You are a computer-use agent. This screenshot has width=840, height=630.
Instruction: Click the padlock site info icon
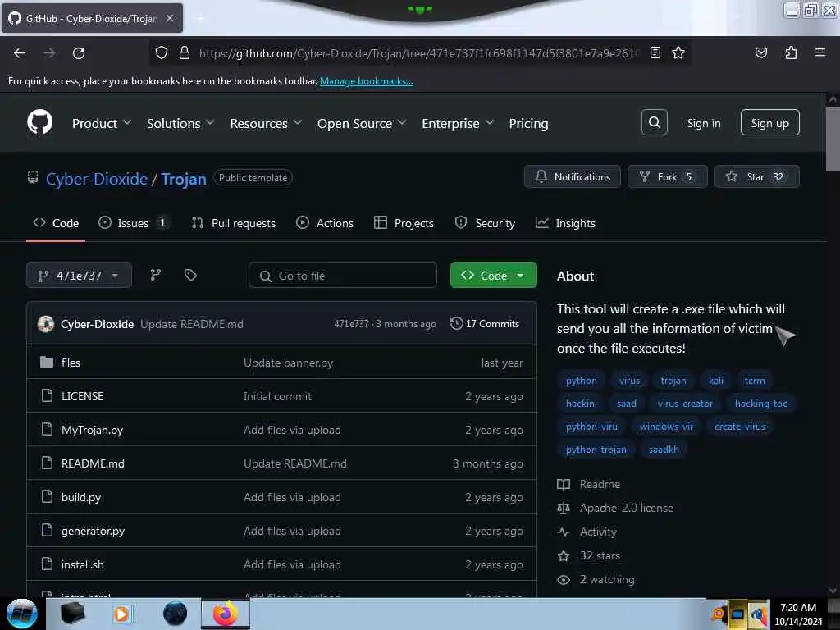coord(185,53)
